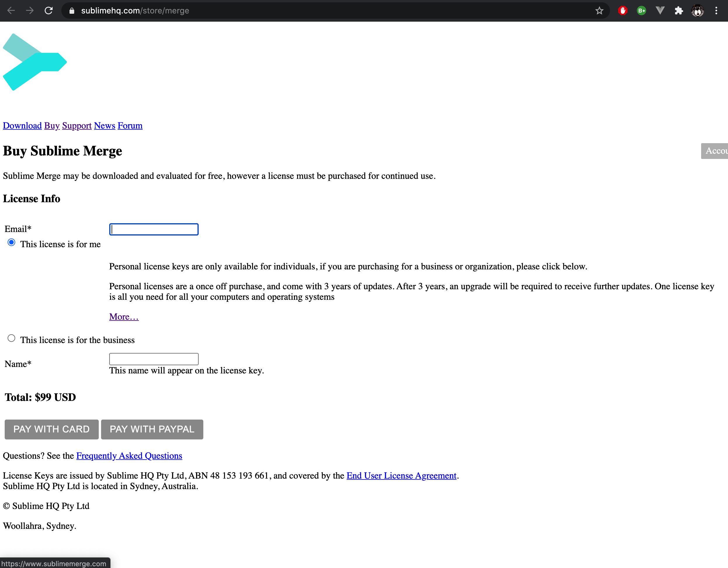Click the forward navigation arrow
The image size is (728, 568).
pos(29,10)
